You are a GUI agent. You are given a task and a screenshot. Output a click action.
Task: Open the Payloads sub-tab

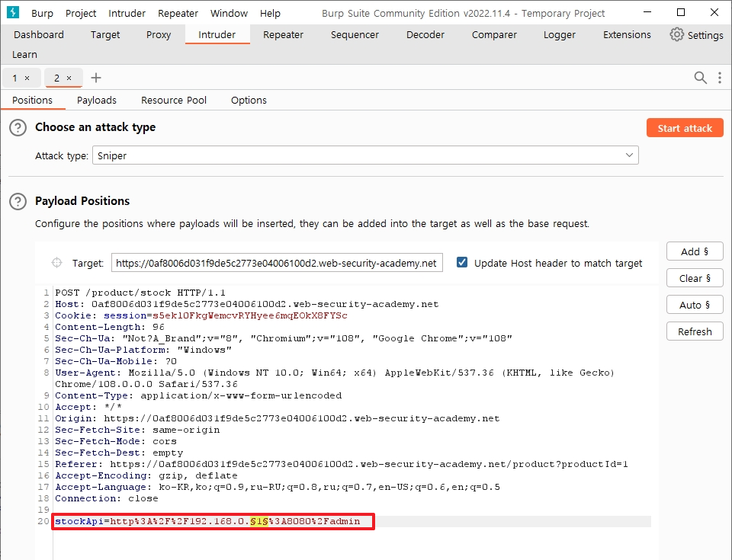click(x=97, y=100)
